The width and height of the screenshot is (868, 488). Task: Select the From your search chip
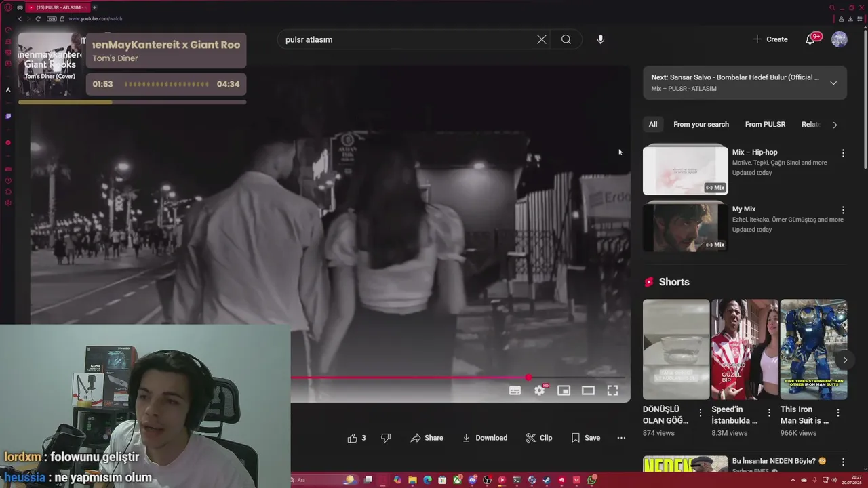pyautogui.click(x=701, y=125)
